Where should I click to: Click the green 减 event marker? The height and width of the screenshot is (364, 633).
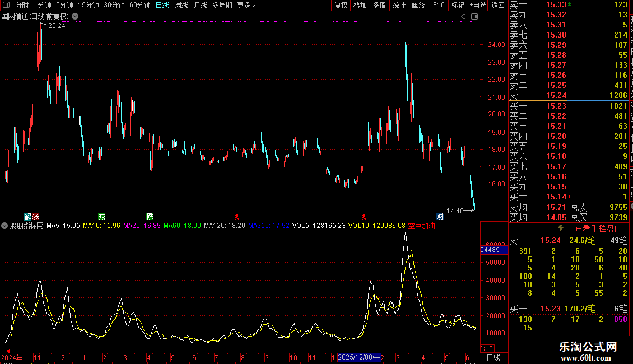[102, 217]
